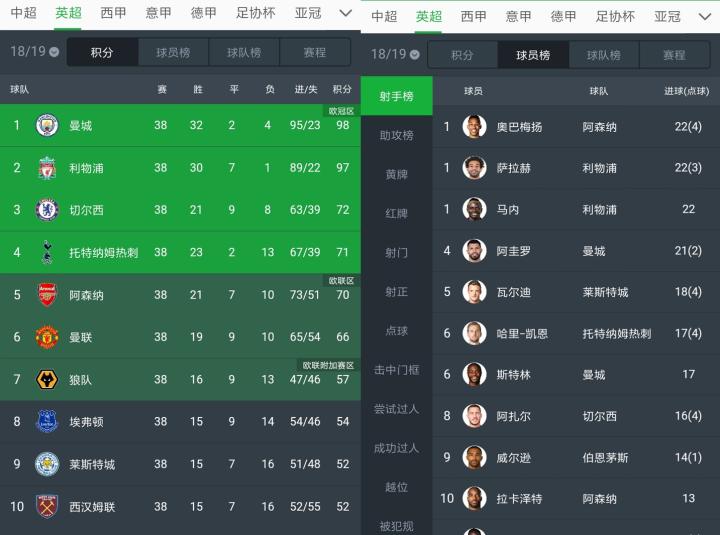
Task: Select the 球队榜 tab in right panel
Action: pos(603,55)
